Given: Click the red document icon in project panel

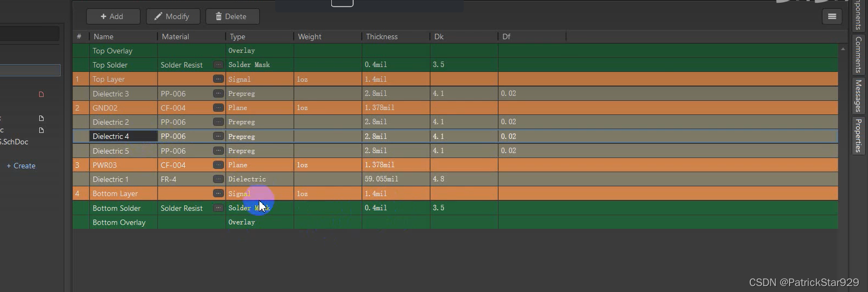Looking at the screenshot, I should coord(41,94).
